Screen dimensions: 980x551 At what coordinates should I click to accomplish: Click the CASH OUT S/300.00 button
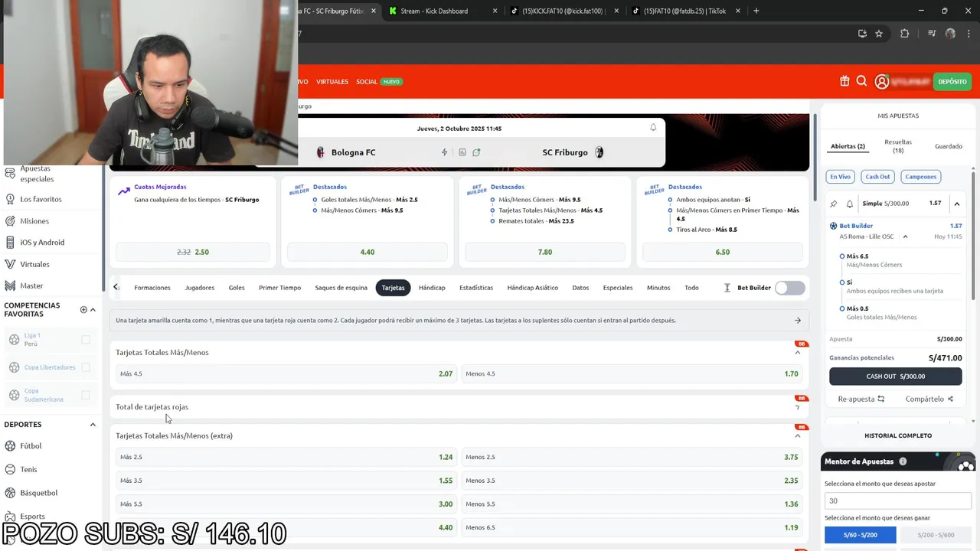coord(896,377)
